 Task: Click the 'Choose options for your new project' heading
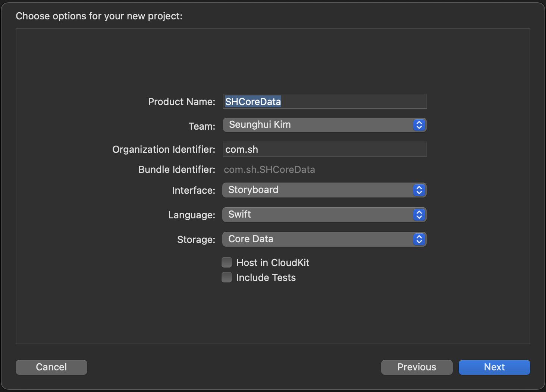click(99, 16)
